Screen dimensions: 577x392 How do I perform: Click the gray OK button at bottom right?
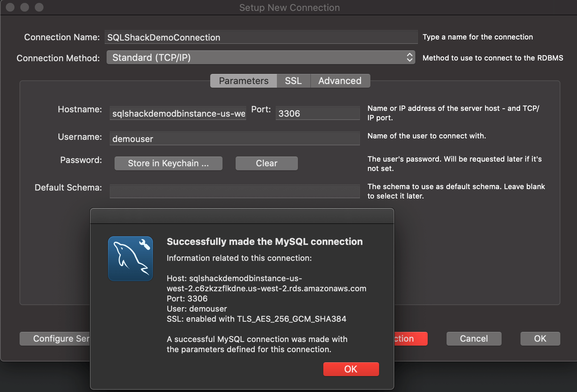tap(540, 339)
